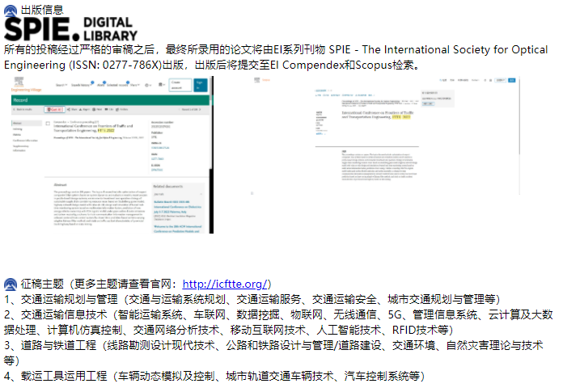This screenshot has width=563, height=392.
Task: Click the green Record header bar
Action: (x=110, y=100)
